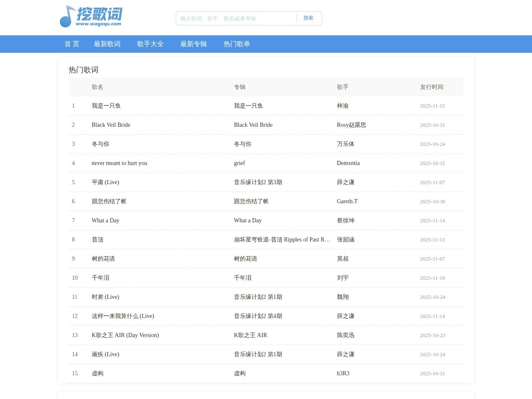This screenshot has height=399, width=532.
Task: Select 最新专辑 in the navigation bar
Action: coord(193,44)
